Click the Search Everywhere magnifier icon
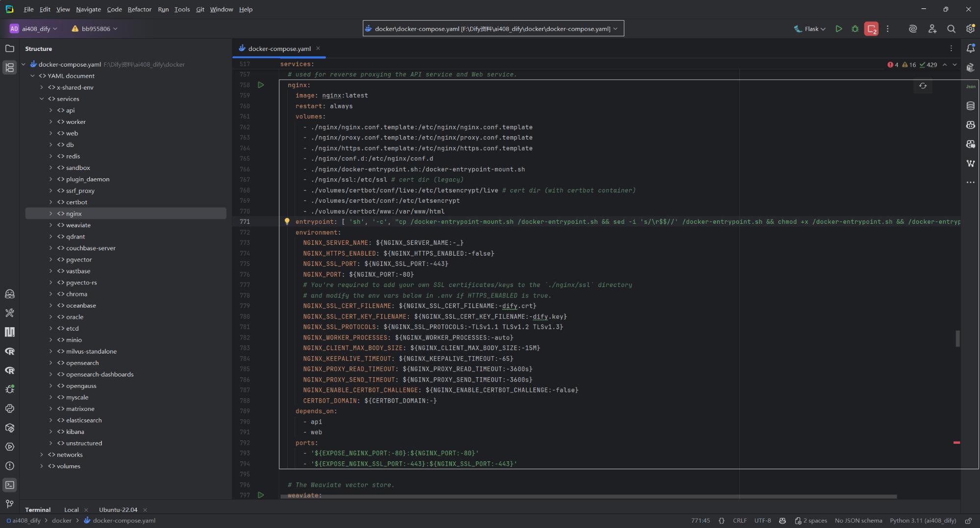Screen dimensions: 980x528 (x=951, y=29)
